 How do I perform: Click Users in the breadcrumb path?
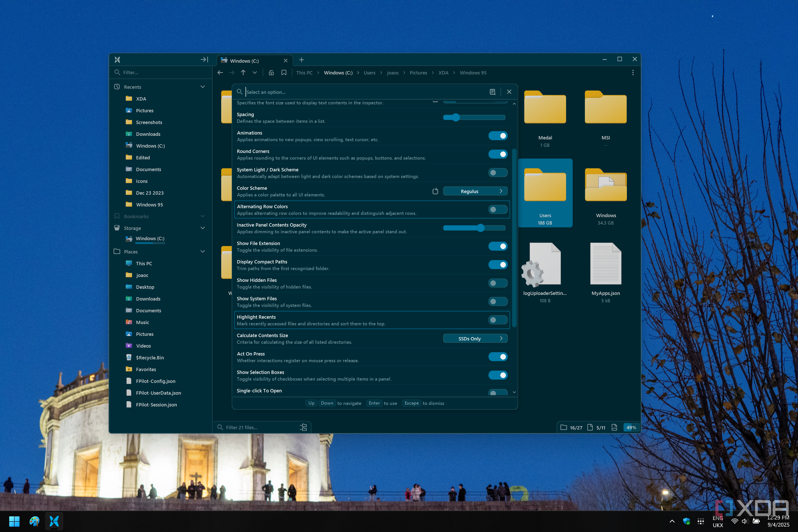[x=370, y=73]
